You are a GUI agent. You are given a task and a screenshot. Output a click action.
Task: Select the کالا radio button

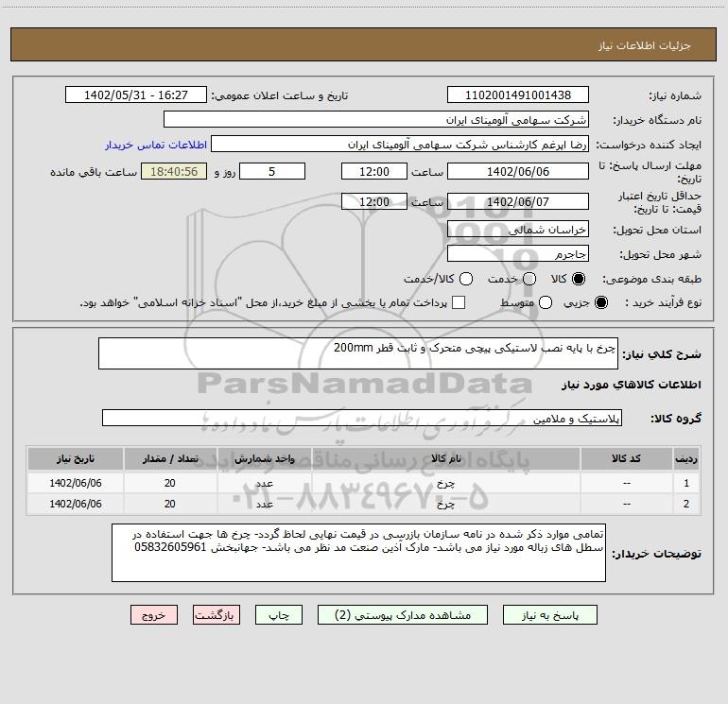tap(579, 279)
